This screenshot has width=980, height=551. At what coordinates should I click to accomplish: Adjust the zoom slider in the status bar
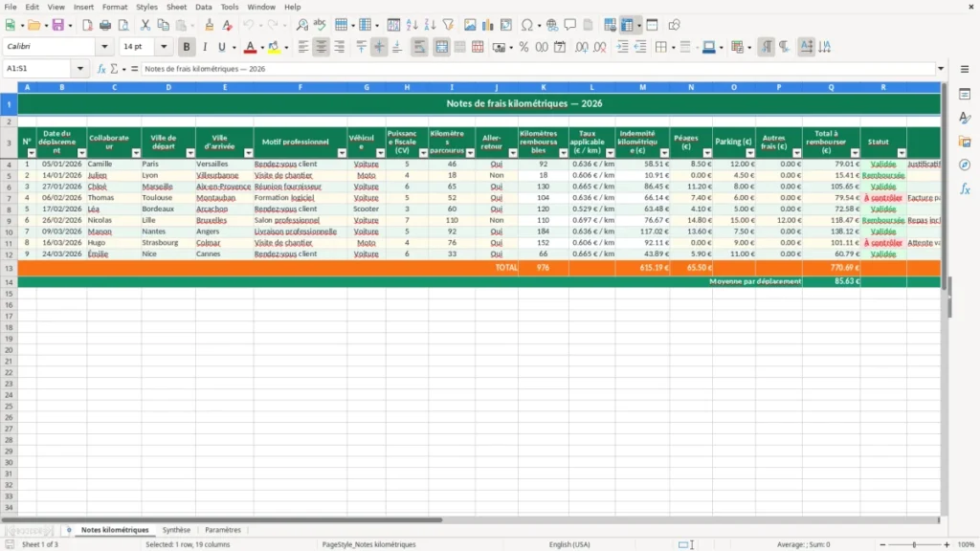tap(914, 544)
